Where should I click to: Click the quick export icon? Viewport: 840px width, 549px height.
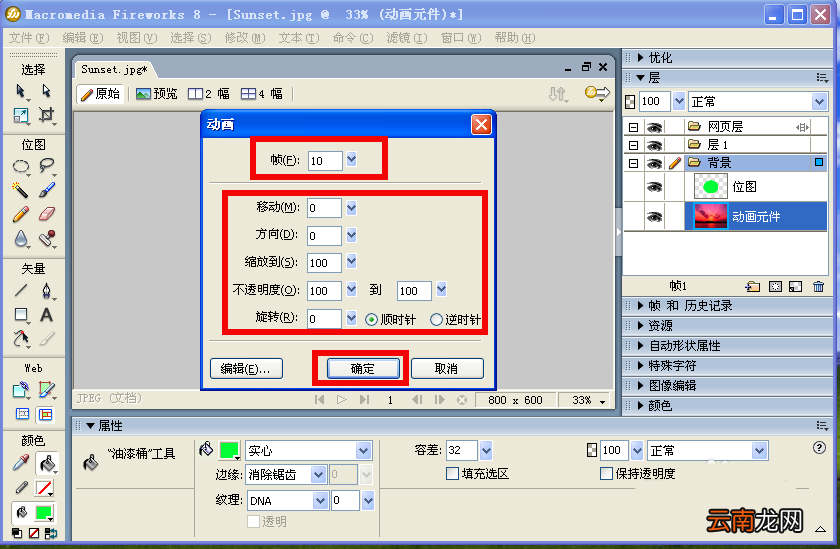coord(597,93)
